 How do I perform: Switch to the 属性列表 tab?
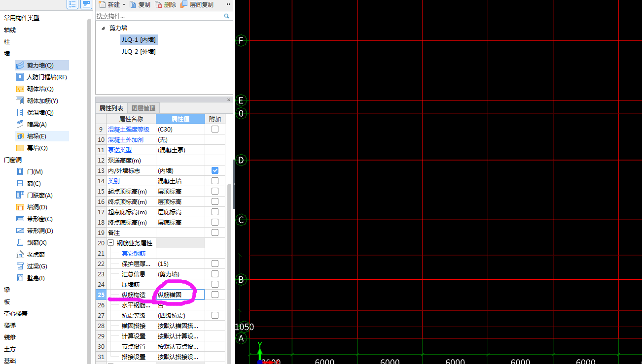111,108
